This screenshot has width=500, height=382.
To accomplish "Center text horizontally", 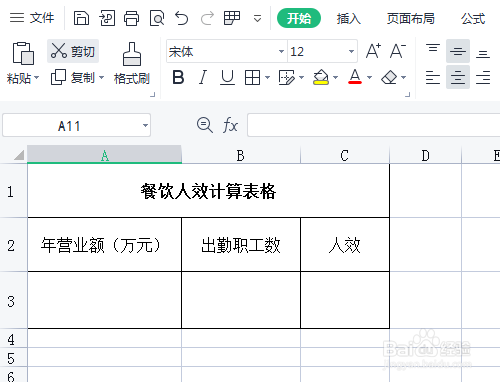I will (x=458, y=77).
